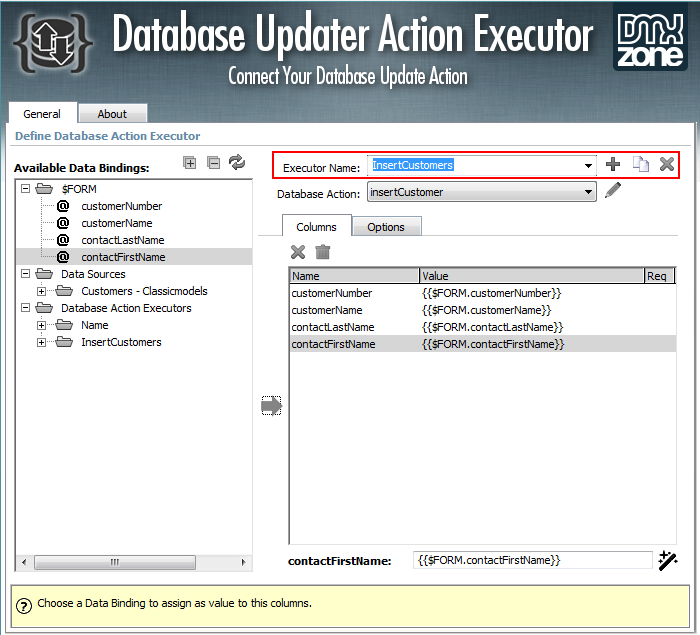Expand the Name executor node
This screenshot has height=635, width=700.
(41, 325)
